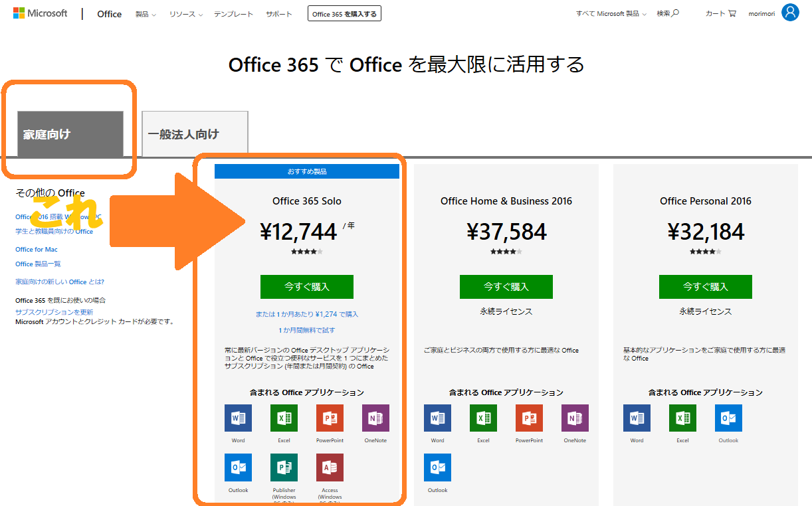Screen dimensions: 812x506
Task: Click Publisher icon in Office 365 Solo
Action: (284, 467)
